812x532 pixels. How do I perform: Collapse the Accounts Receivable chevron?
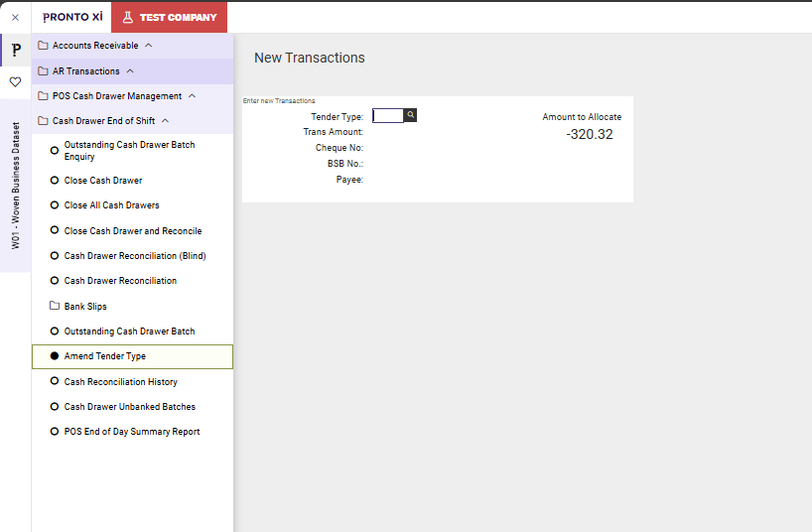pyautogui.click(x=149, y=46)
